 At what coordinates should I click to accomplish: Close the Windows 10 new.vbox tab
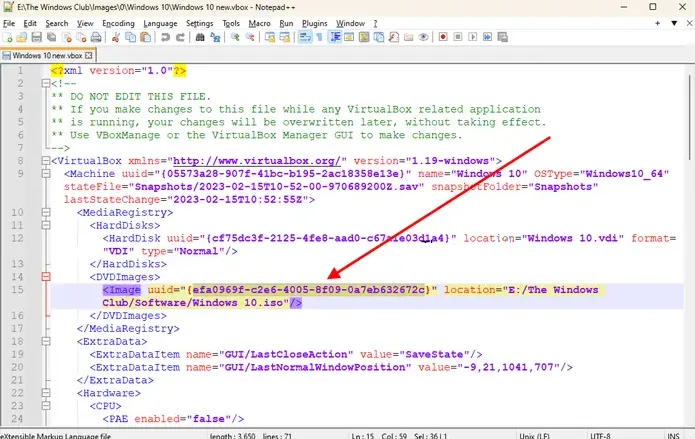(89, 54)
